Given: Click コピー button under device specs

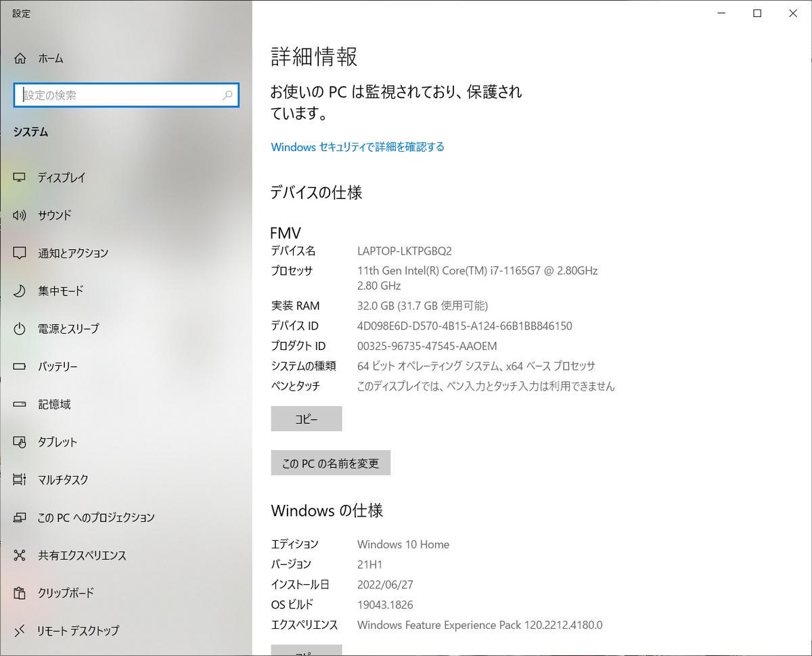Looking at the screenshot, I should pos(307,419).
